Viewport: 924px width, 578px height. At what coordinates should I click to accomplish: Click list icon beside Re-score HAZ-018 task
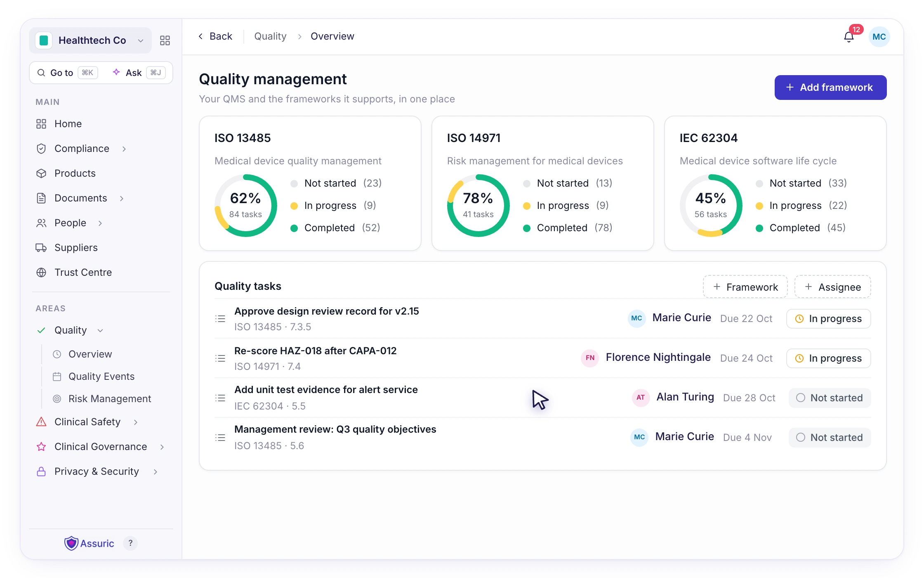(x=220, y=358)
